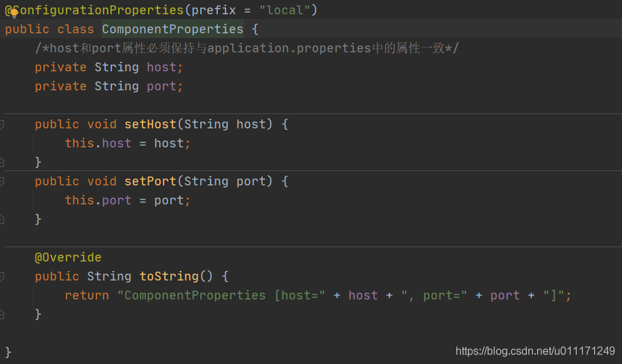The height and width of the screenshot is (364, 622).
Task: Click the ComponentProperties class name
Action: (172, 29)
